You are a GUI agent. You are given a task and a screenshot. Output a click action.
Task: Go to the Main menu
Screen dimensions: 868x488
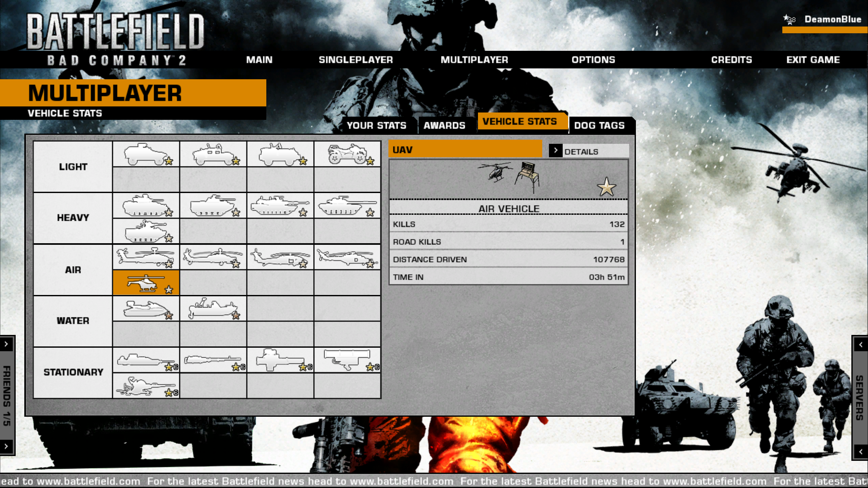pos(259,60)
